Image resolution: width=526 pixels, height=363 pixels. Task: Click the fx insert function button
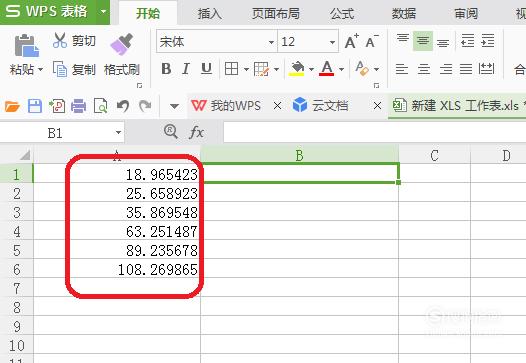pyautogui.click(x=196, y=132)
